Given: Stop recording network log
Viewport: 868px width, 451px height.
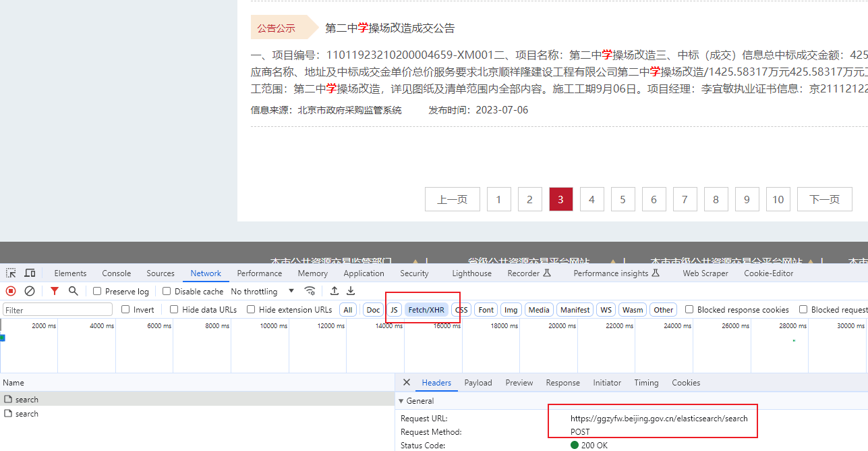Looking at the screenshot, I should pos(11,291).
